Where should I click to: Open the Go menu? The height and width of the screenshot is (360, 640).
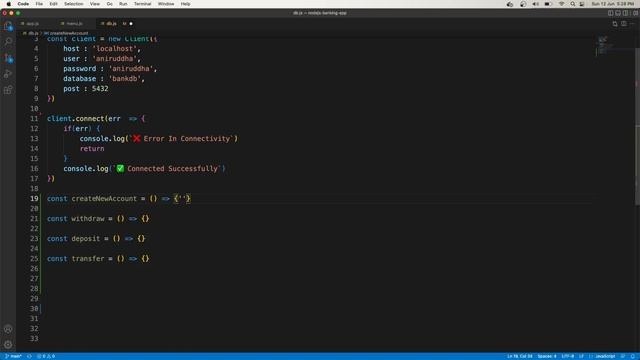point(109,4)
